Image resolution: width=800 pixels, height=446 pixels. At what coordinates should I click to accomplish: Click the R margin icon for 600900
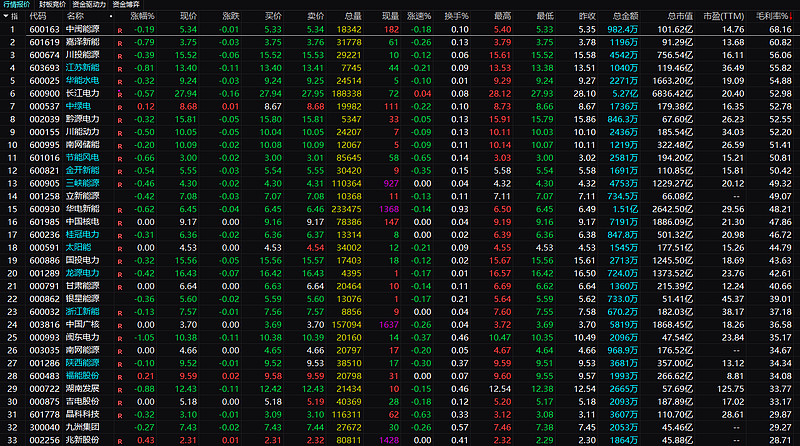(x=120, y=94)
